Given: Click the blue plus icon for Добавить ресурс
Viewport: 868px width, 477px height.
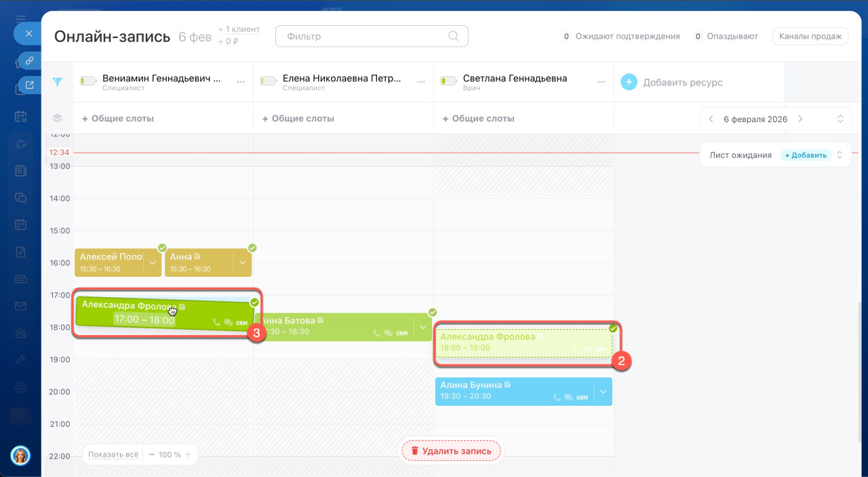Looking at the screenshot, I should click(x=629, y=82).
